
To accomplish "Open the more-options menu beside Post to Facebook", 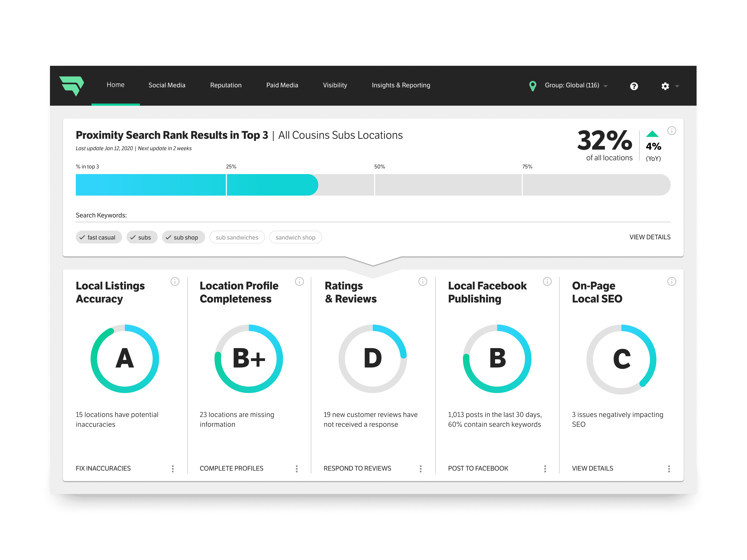I will point(545,469).
